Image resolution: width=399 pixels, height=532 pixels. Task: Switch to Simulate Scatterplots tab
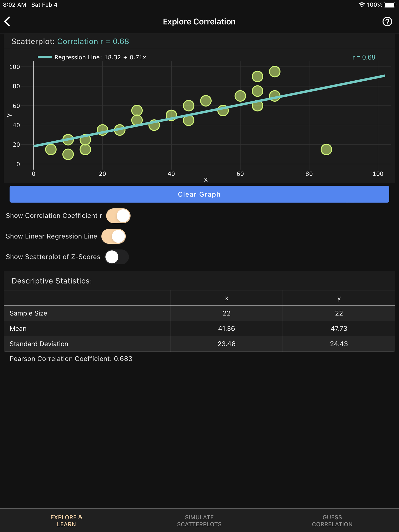pyautogui.click(x=199, y=521)
